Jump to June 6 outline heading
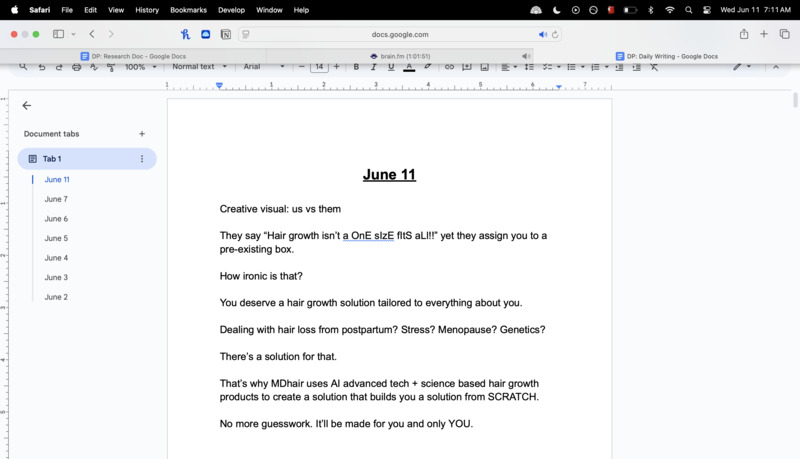 point(56,219)
